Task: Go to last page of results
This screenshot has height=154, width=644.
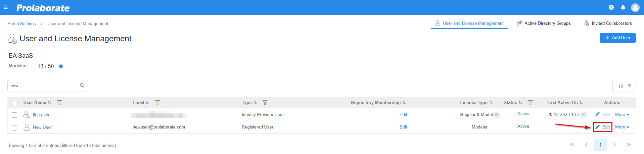Action: [x=629, y=145]
